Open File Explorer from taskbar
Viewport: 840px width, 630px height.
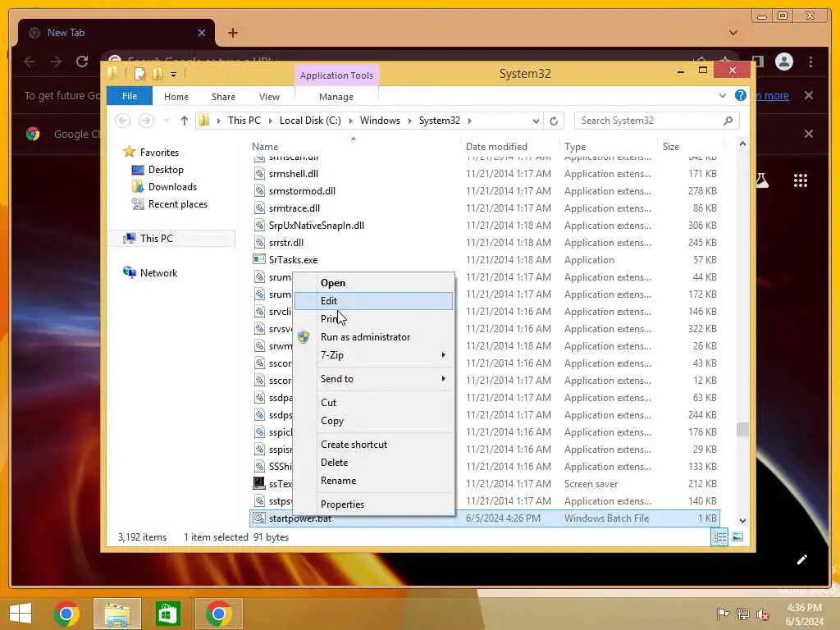[x=117, y=614]
